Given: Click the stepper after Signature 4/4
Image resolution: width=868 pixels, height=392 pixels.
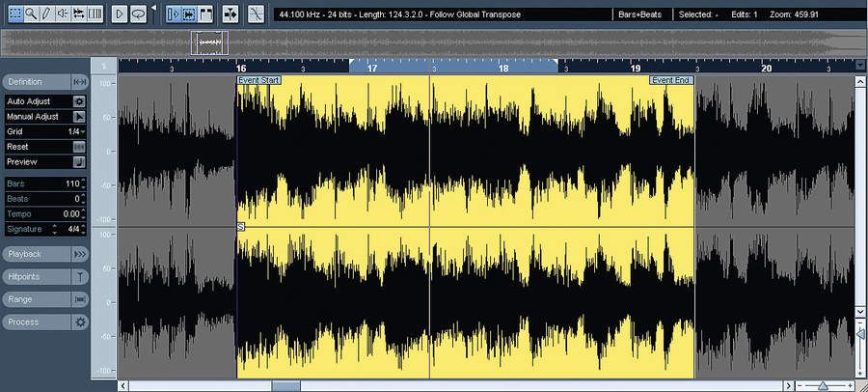Looking at the screenshot, I should [83, 229].
